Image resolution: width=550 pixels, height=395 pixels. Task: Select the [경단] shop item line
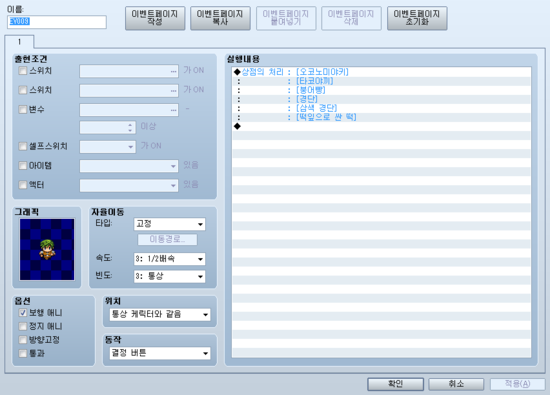pos(382,99)
